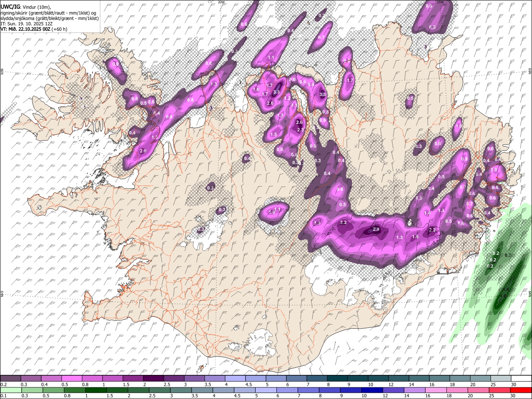532x399 pixels.
Task: Click the 2.3 precipitation value on the map
Action: click(300, 130)
